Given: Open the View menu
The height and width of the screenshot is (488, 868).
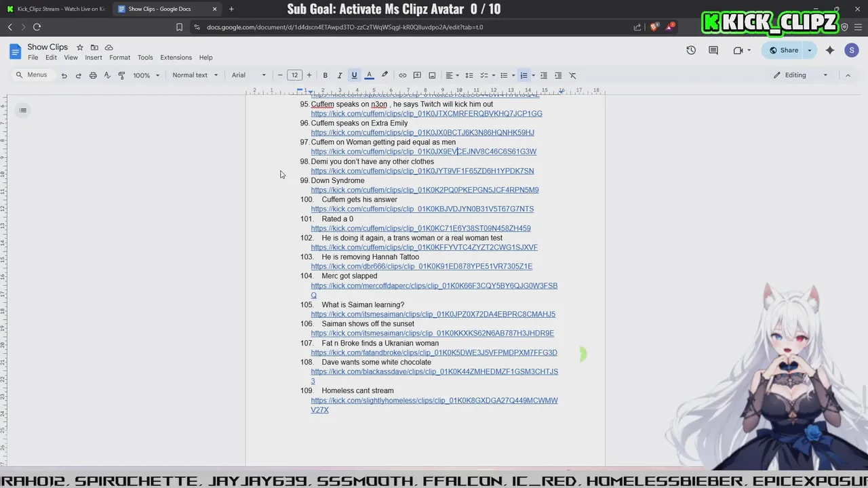Looking at the screenshot, I should pyautogui.click(x=71, y=58).
